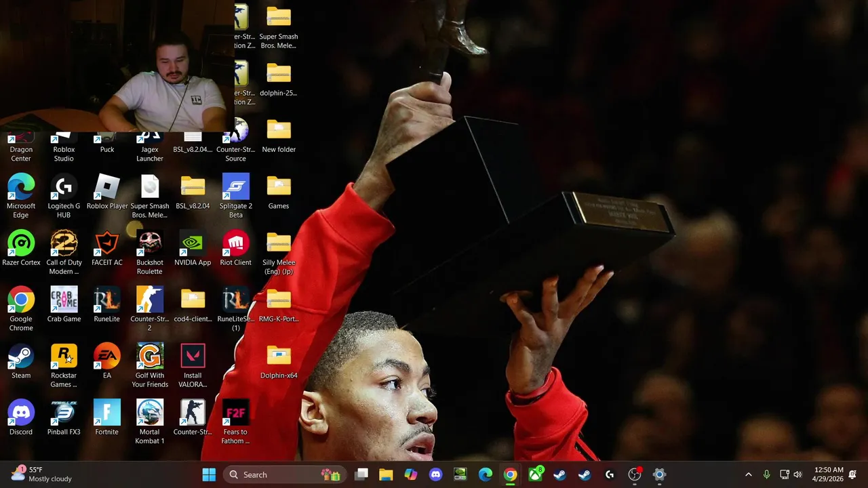Launch Pinball FX3 from desktop
The image size is (868, 488).
pyautogui.click(x=64, y=418)
